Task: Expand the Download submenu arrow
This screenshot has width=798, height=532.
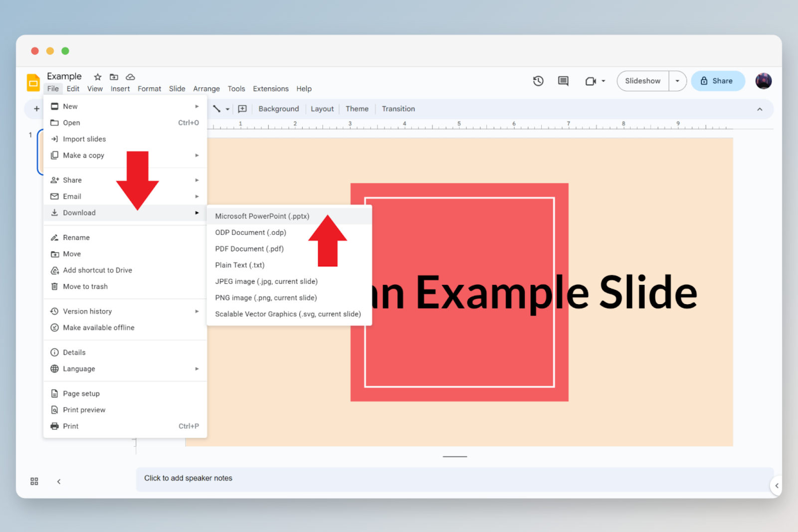Action: [x=197, y=212]
